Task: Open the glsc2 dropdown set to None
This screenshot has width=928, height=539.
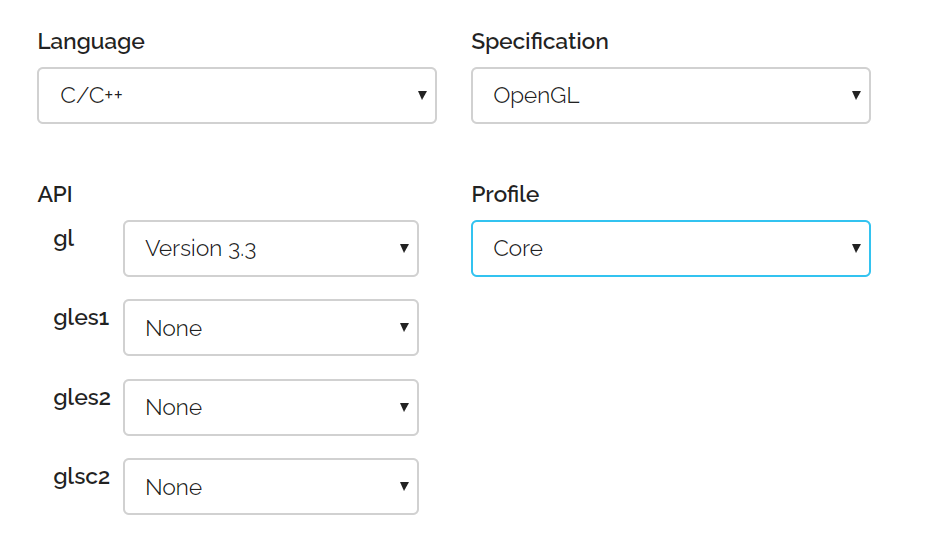Action: 270,487
